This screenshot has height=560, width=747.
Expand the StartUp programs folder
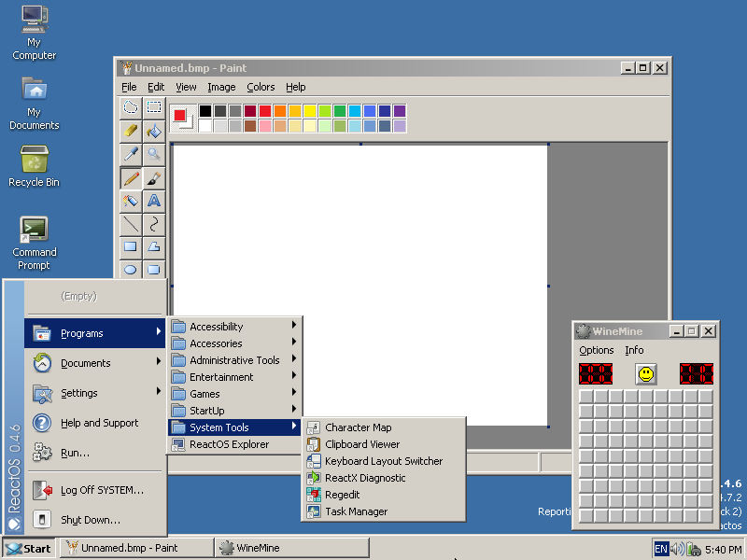[x=235, y=411]
